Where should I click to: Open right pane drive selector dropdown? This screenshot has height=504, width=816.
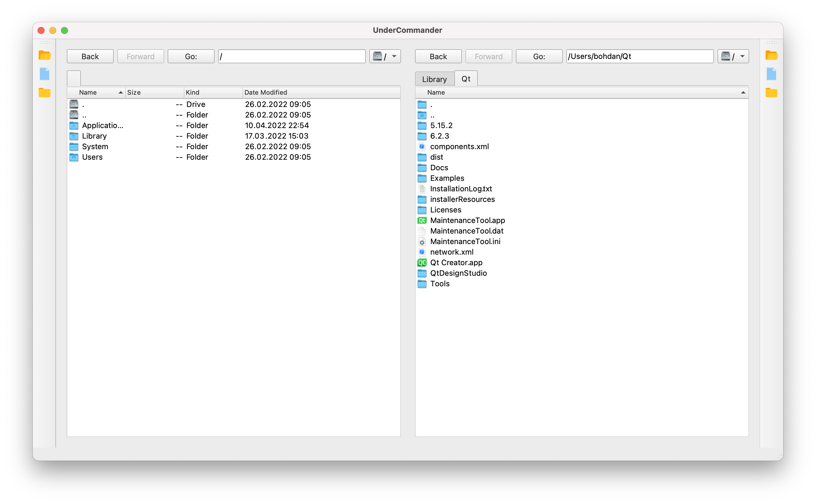point(733,56)
